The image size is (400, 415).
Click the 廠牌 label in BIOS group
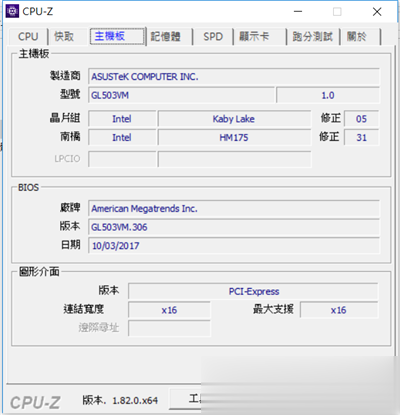click(x=70, y=207)
